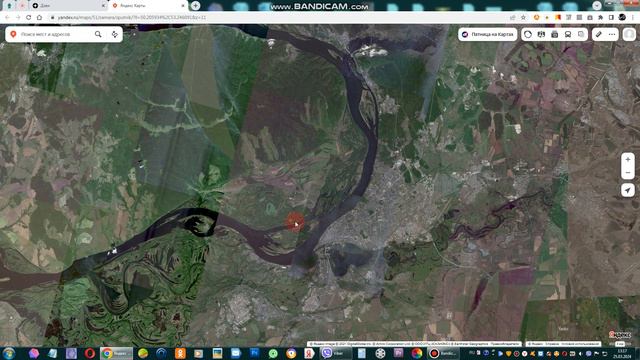
Task: Open the map layers selector
Action: pos(581,34)
